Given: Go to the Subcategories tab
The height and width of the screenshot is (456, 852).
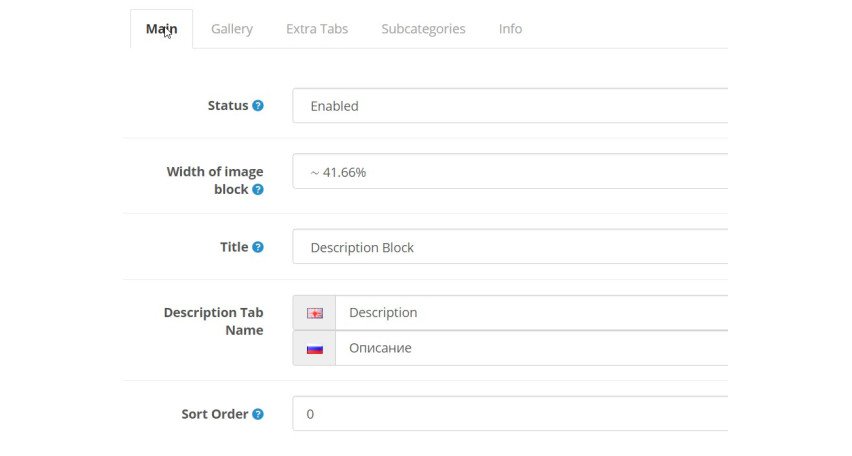Looking at the screenshot, I should [423, 29].
